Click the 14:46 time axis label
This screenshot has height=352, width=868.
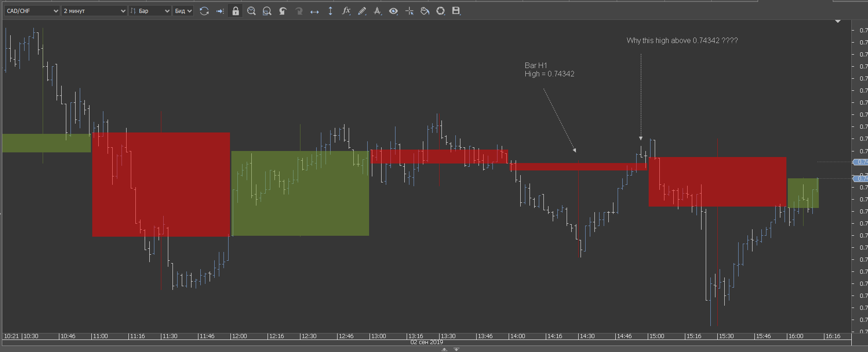coord(624,336)
